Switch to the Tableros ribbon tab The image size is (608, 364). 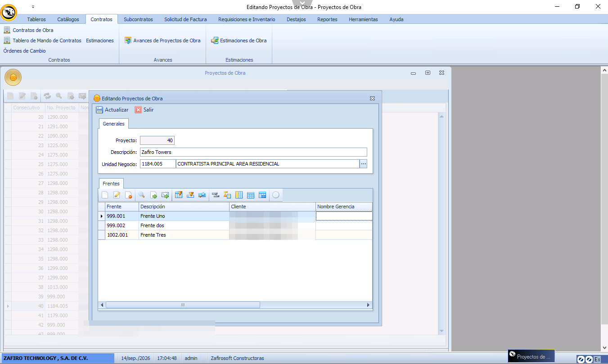[x=36, y=19]
